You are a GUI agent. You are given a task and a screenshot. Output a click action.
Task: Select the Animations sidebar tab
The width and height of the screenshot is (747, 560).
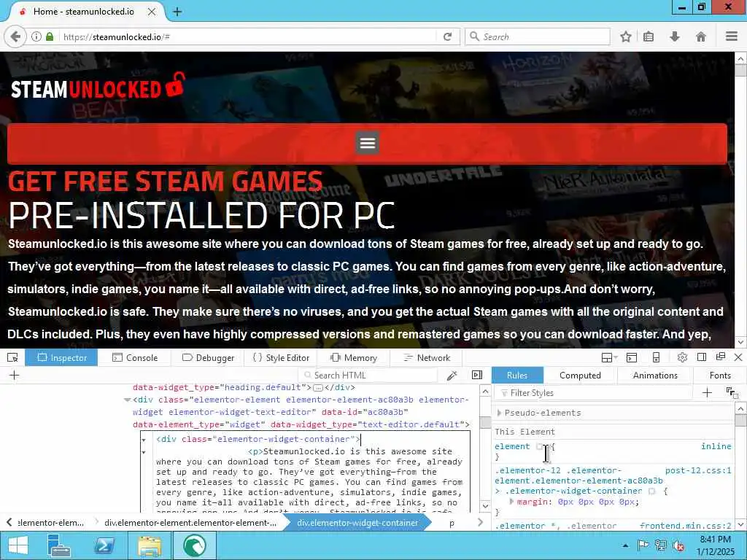tap(654, 376)
